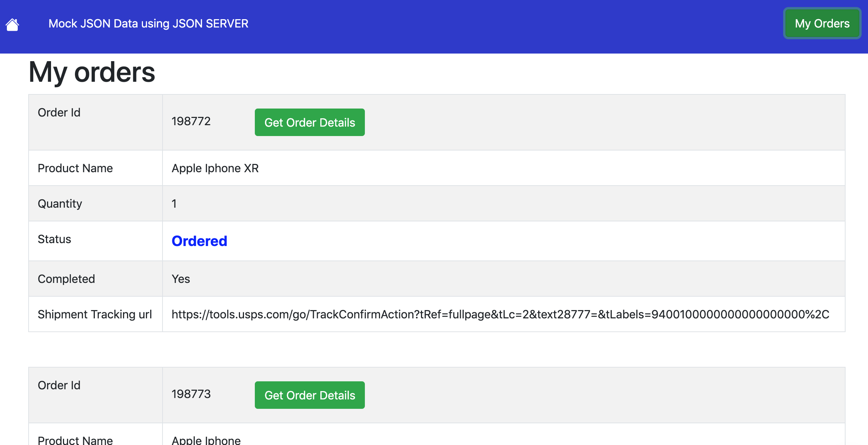Viewport: 868px width, 445px height.
Task: Click the second order's Order Id label
Action: tap(59, 385)
